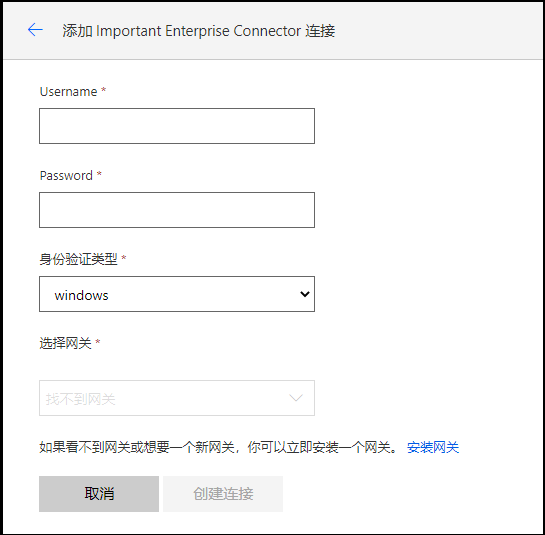The height and width of the screenshot is (535, 545).
Task: Click the chevron beside windows option
Action: pyautogui.click(x=305, y=294)
